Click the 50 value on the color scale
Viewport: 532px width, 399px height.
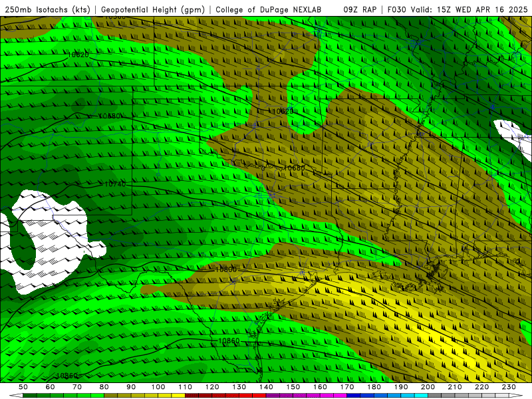pyautogui.click(x=23, y=387)
